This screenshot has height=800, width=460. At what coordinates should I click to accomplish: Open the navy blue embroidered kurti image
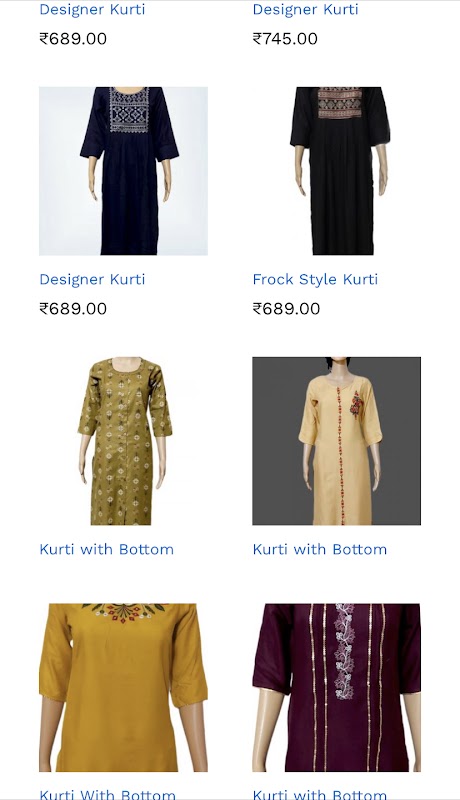[123, 171]
